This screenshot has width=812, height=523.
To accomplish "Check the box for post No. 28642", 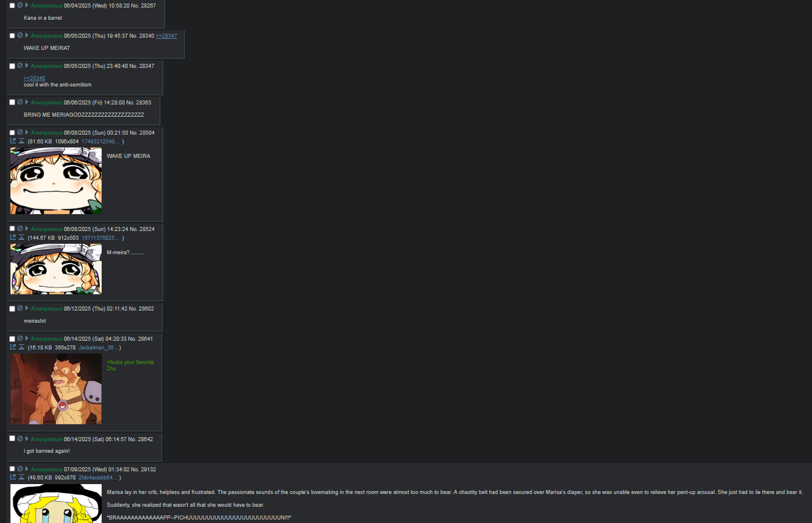I will click(x=12, y=439).
